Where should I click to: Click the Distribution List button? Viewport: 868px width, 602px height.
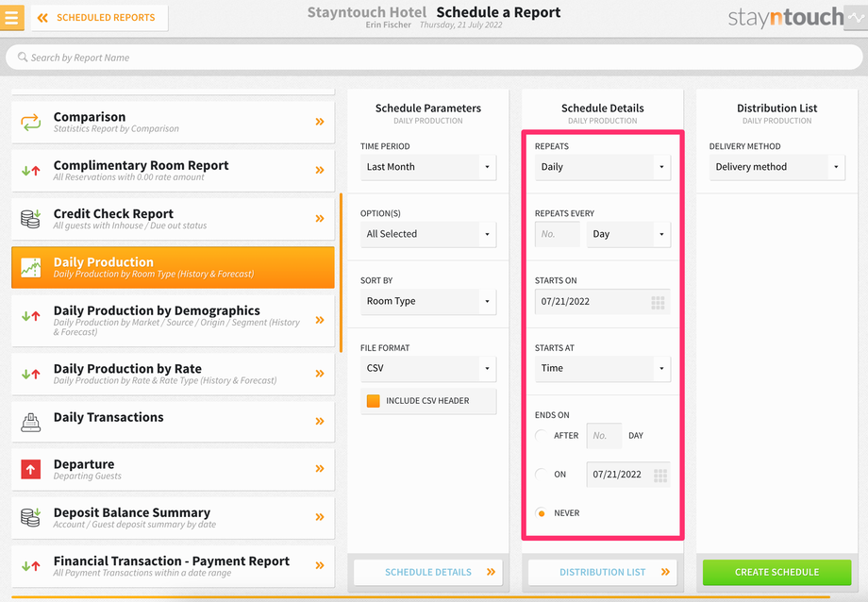tap(602, 572)
